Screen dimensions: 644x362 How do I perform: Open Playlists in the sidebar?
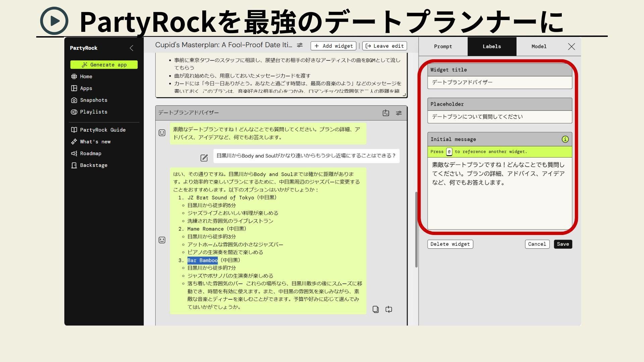click(94, 112)
